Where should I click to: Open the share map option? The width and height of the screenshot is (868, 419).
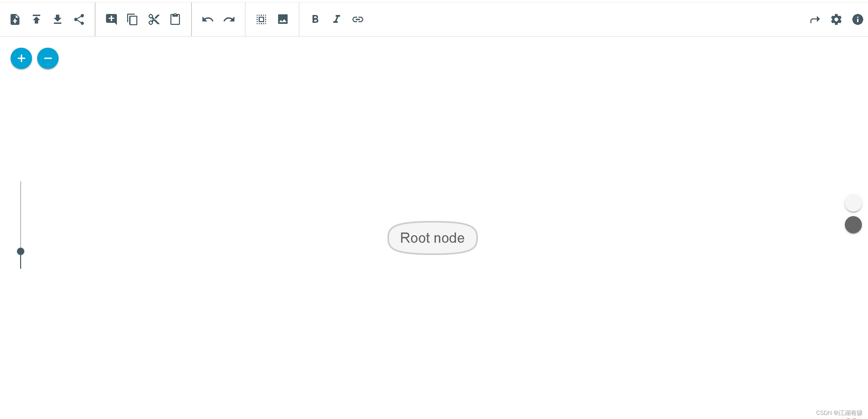click(79, 19)
